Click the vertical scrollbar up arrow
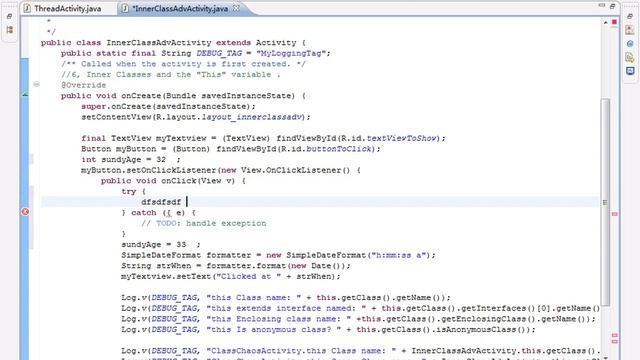Image resolution: width=640 pixels, height=360 pixels. [x=605, y=22]
